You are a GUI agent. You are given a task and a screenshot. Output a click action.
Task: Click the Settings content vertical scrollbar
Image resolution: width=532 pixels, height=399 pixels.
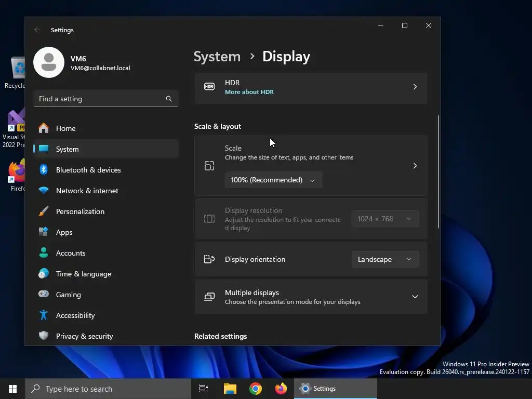click(438, 171)
